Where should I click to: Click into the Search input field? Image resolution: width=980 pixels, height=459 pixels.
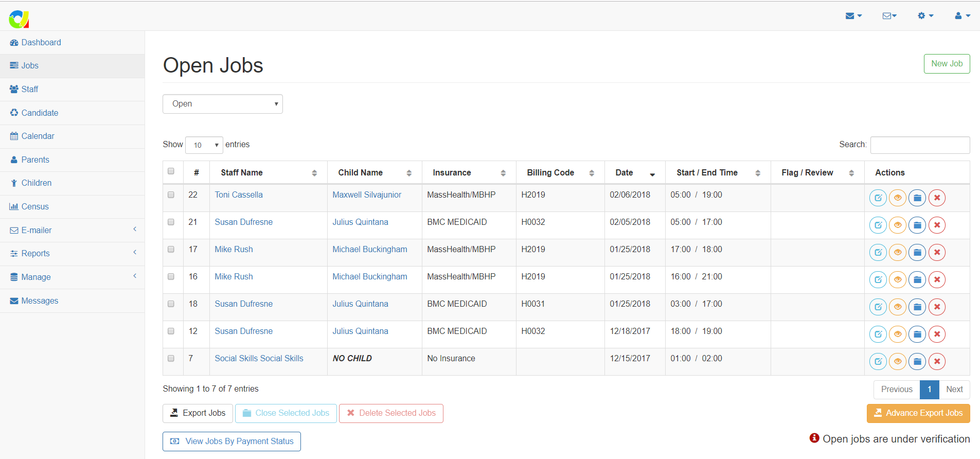[x=920, y=145]
